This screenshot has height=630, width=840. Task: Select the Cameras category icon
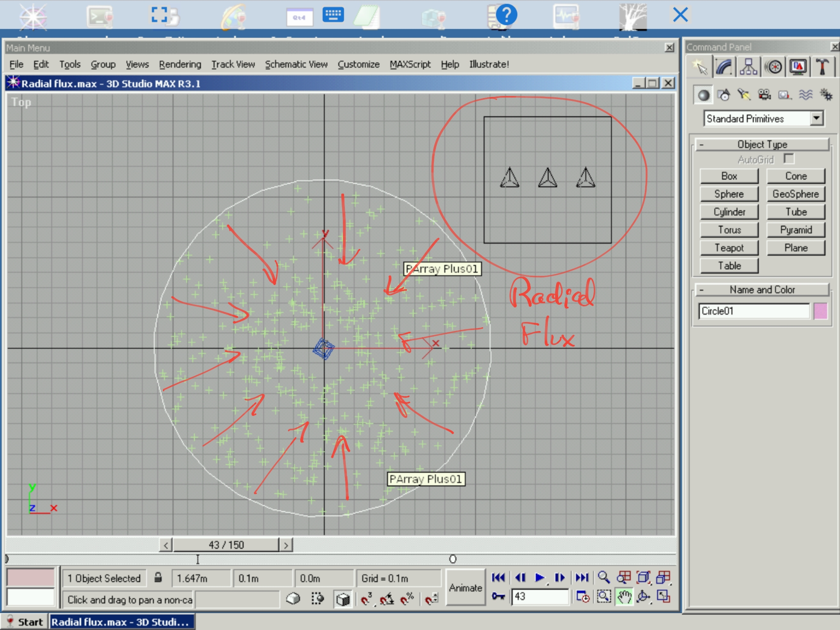click(x=764, y=95)
